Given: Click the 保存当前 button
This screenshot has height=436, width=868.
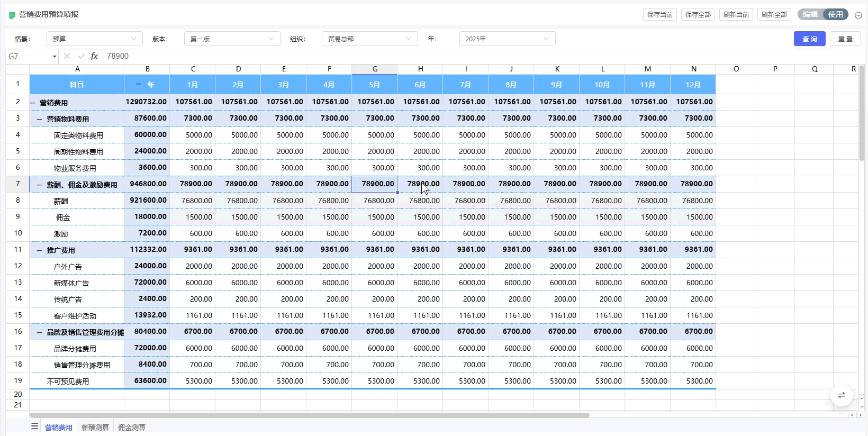Looking at the screenshot, I should (x=660, y=15).
